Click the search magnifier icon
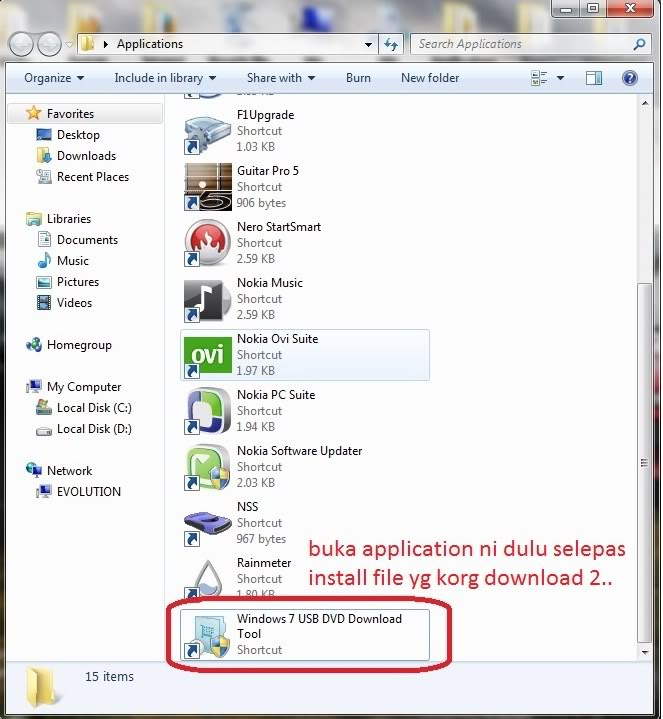Viewport: 663px width, 719px height. click(x=639, y=44)
